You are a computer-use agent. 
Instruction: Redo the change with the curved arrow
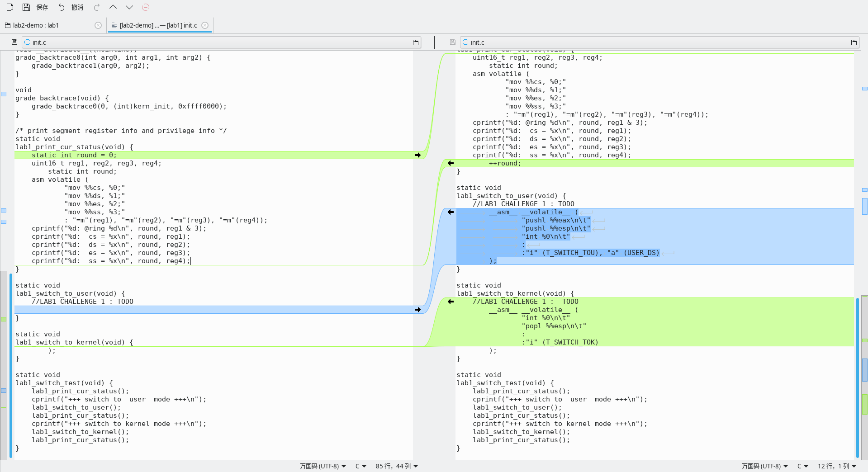point(97,7)
